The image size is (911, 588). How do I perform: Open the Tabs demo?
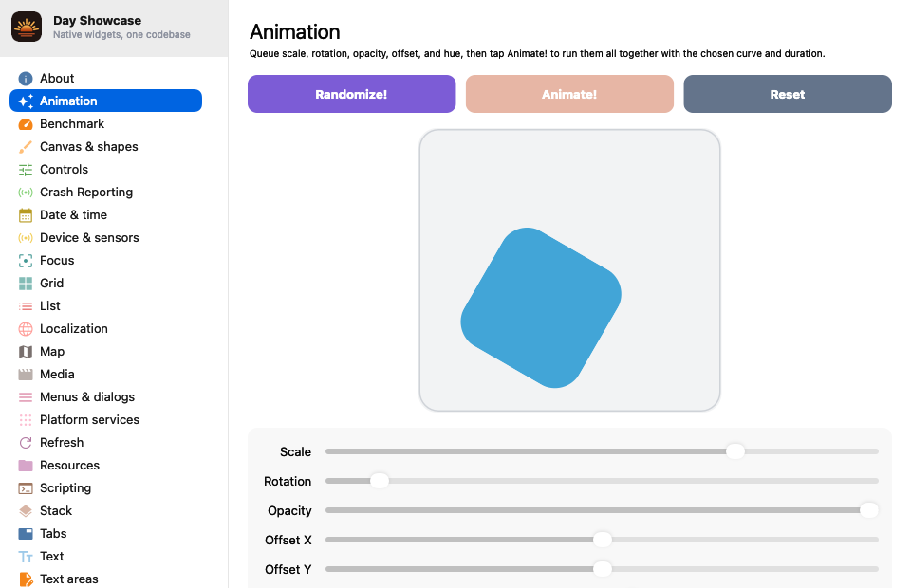click(105, 533)
